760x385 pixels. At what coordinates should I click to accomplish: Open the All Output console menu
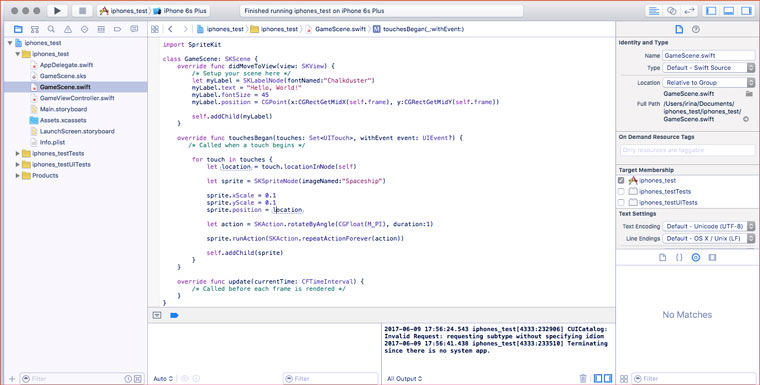click(x=404, y=379)
